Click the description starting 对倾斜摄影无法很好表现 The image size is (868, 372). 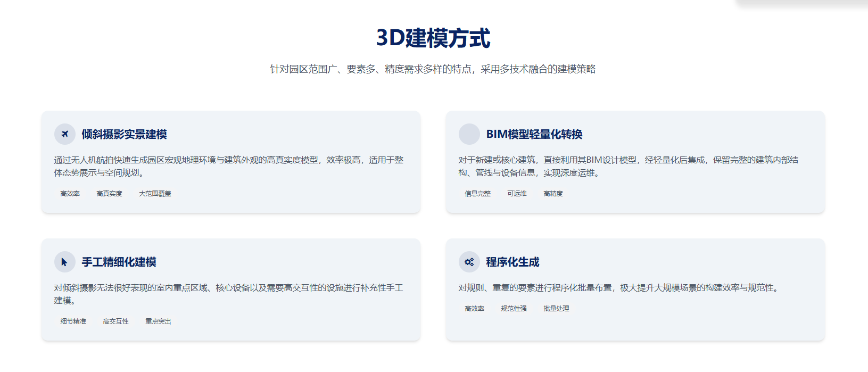(x=229, y=294)
